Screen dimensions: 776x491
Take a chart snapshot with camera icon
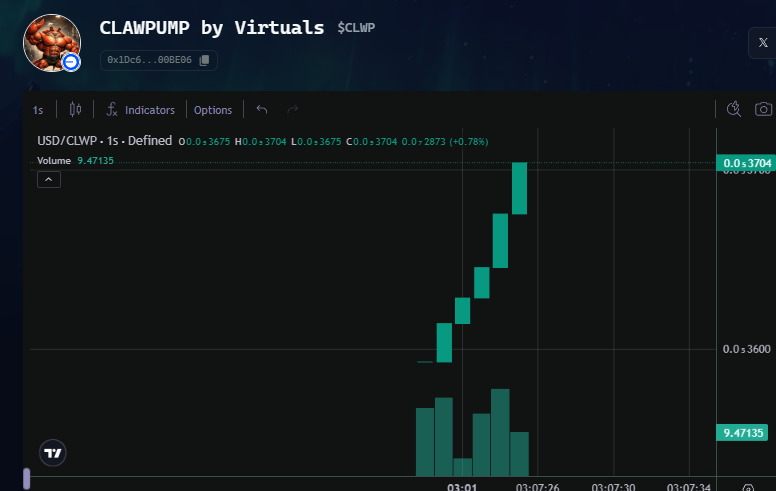[763, 109]
